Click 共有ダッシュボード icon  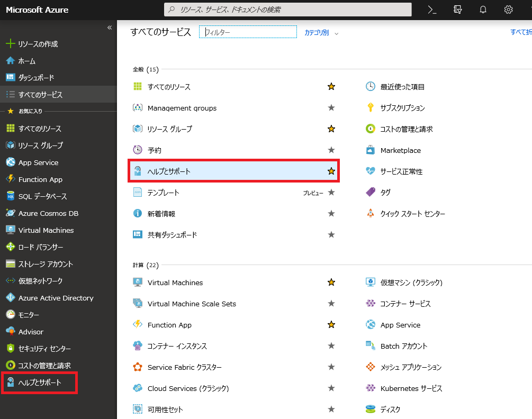coord(138,234)
